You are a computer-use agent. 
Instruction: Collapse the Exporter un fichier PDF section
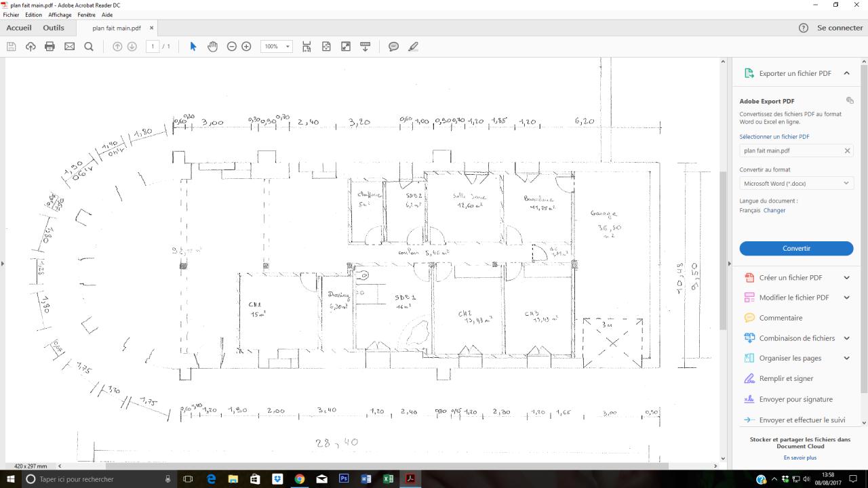coord(847,73)
